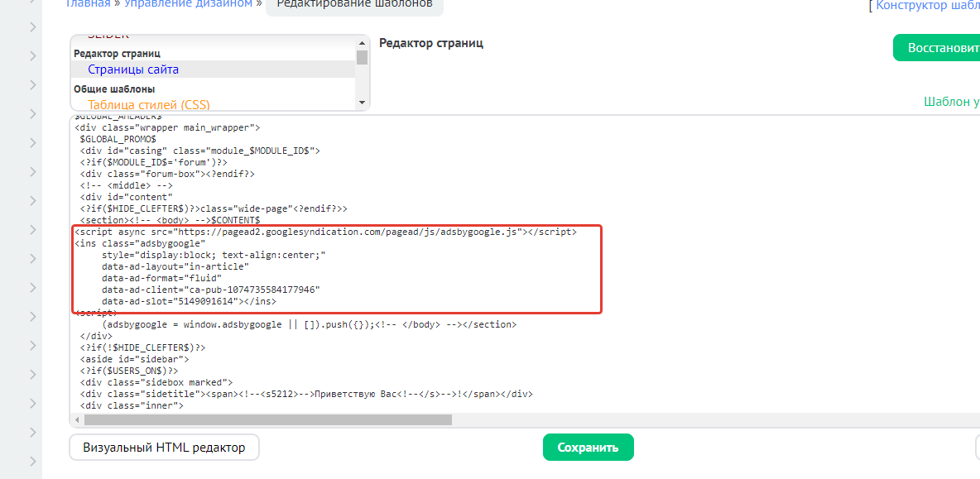Click the div class="inner" code line
The height and width of the screenshot is (479, 980).
point(132,405)
